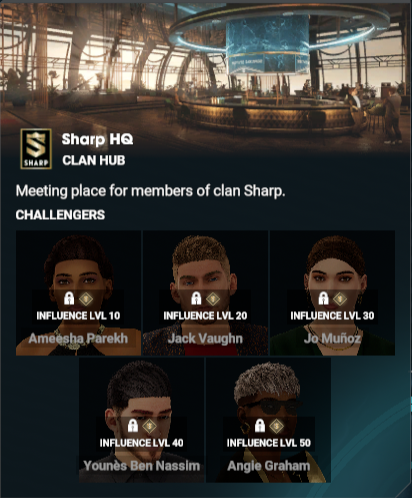Click the gold diamond icon on Jack Vaughn
Image resolution: width=412 pixels, height=498 pixels.
(x=213, y=299)
